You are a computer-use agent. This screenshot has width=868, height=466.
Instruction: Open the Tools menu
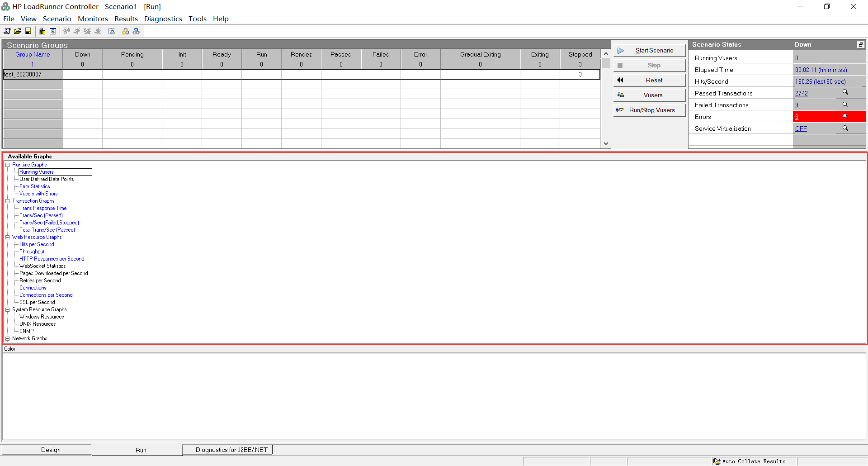point(198,19)
